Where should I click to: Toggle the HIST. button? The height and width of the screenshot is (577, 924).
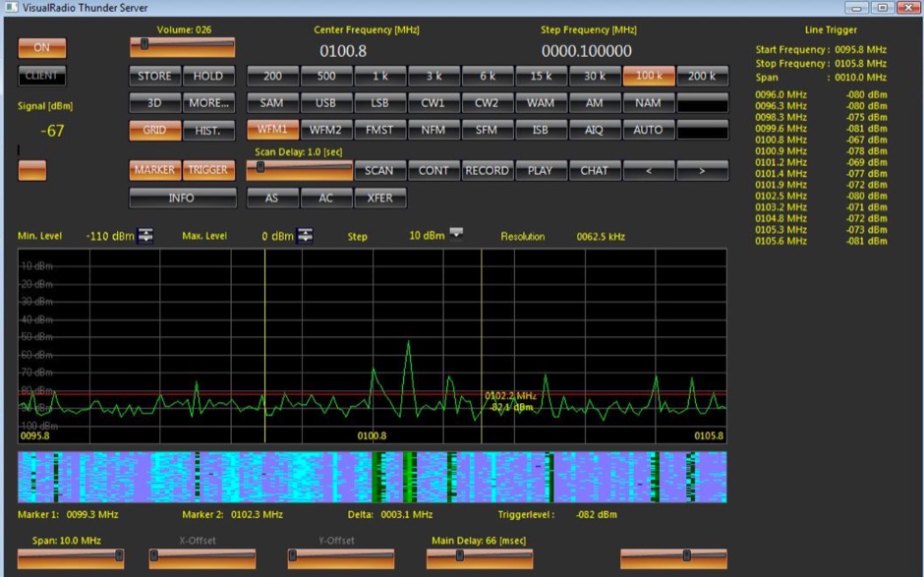[x=208, y=131]
